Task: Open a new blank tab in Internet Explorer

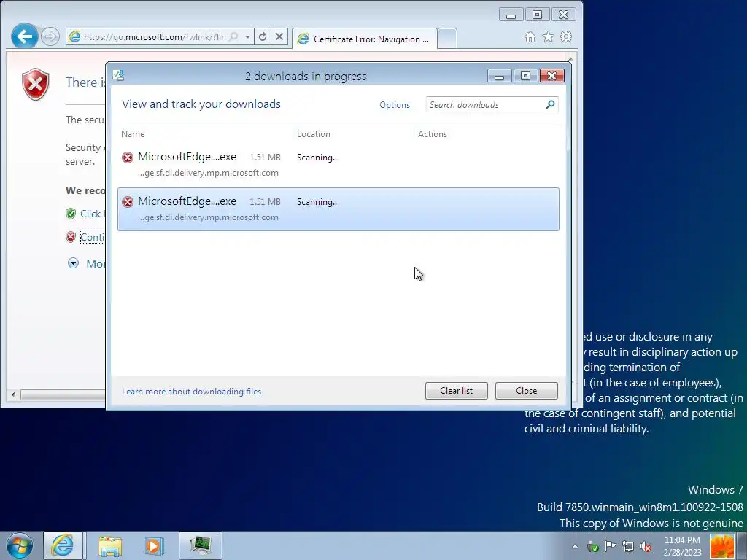Action: point(447,39)
